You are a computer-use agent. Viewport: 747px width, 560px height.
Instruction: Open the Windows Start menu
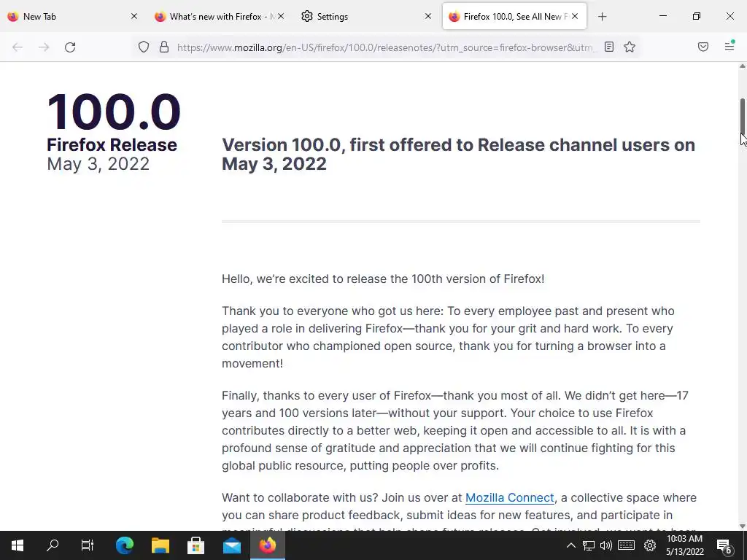pos(18,545)
